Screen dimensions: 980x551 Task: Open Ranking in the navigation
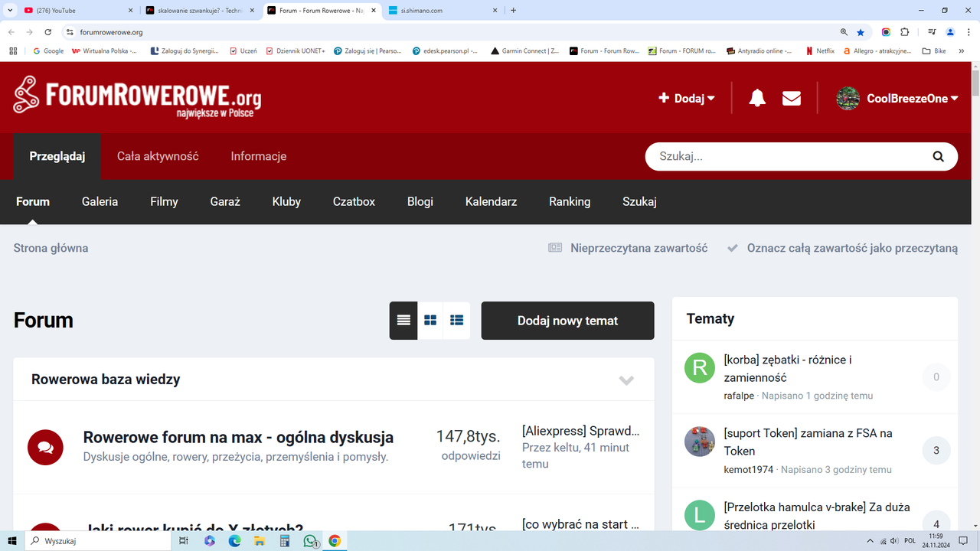[570, 201]
